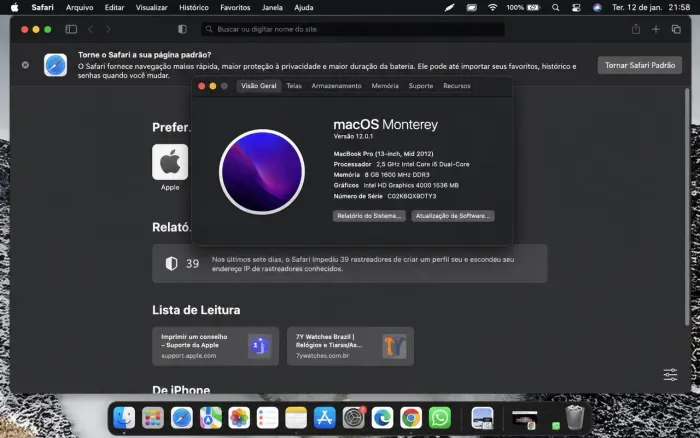Open the App Store from the Dock

(x=325, y=418)
